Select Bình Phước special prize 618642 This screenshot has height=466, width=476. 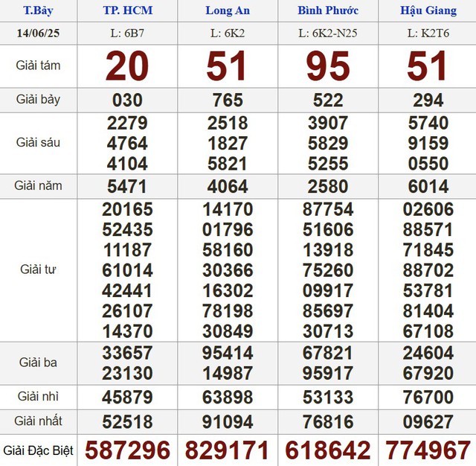pyautogui.click(x=328, y=450)
